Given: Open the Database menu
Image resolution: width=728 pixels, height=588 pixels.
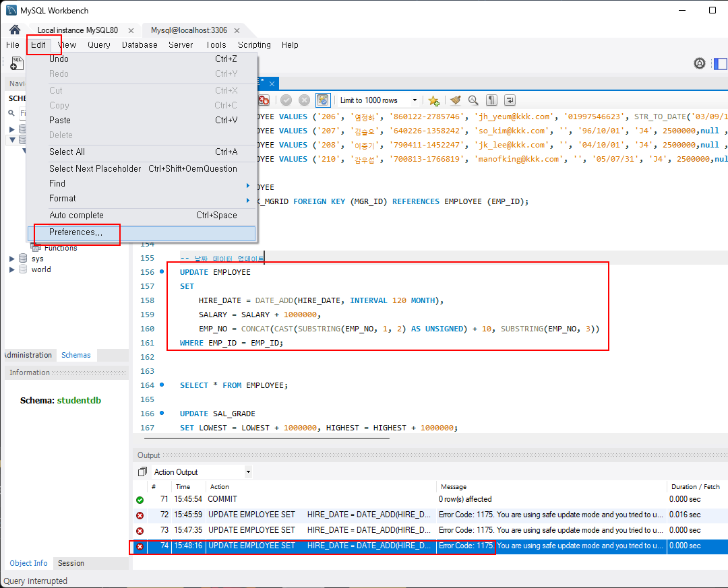Looking at the screenshot, I should coord(140,45).
